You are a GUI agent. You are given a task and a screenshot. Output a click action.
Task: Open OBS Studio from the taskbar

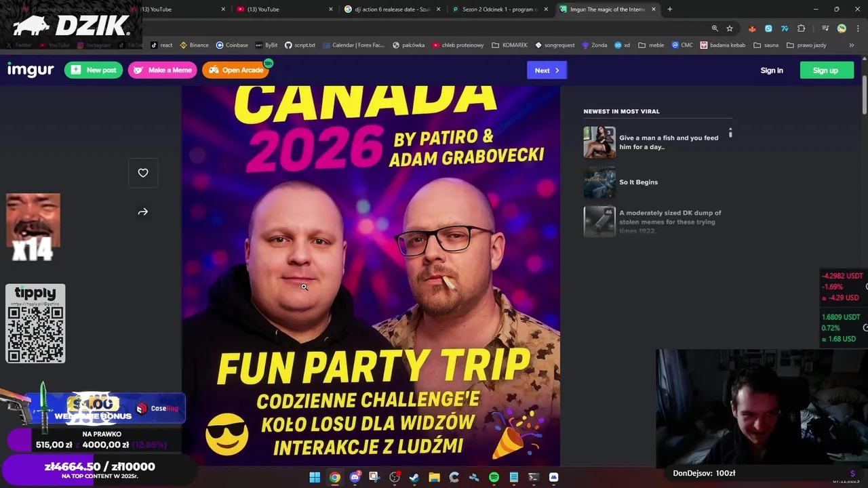[x=395, y=477]
